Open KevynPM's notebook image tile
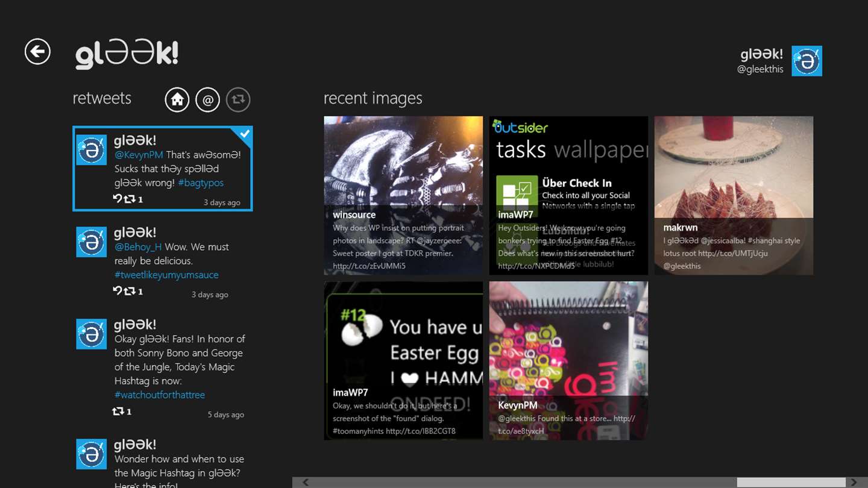The image size is (868, 488). [x=568, y=360]
